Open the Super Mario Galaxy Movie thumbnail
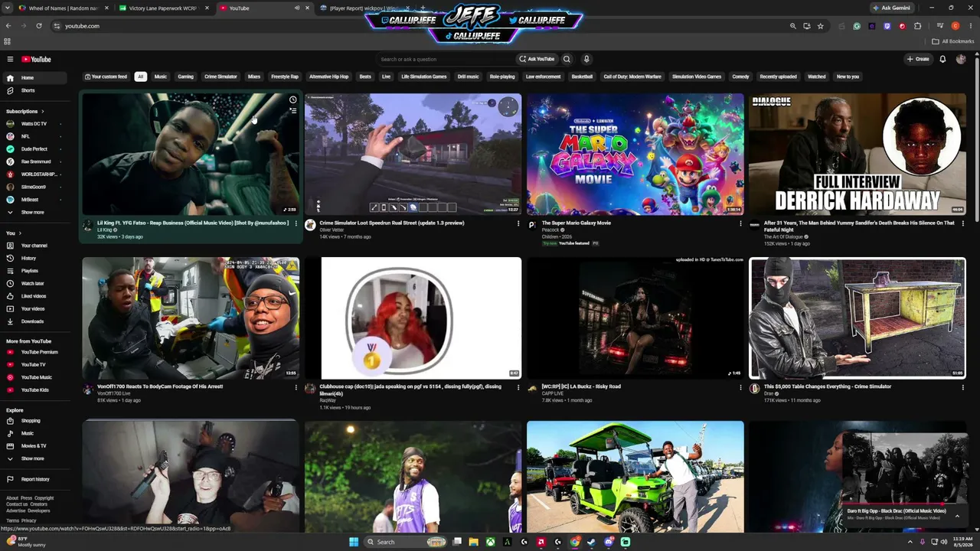 pos(635,155)
